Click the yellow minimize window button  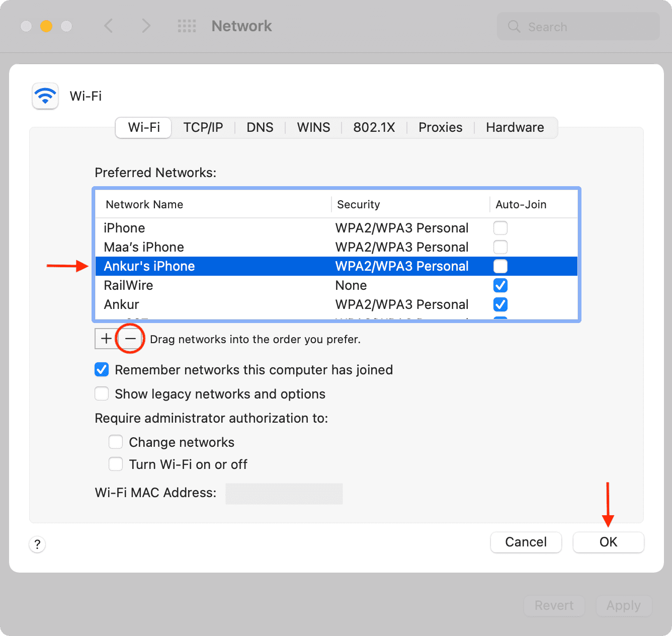[46, 26]
